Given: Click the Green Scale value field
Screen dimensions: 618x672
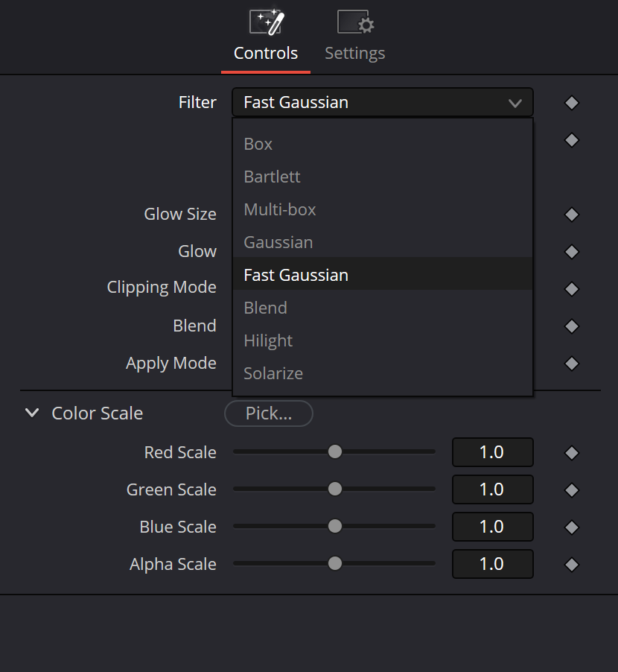Looking at the screenshot, I should (x=492, y=489).
